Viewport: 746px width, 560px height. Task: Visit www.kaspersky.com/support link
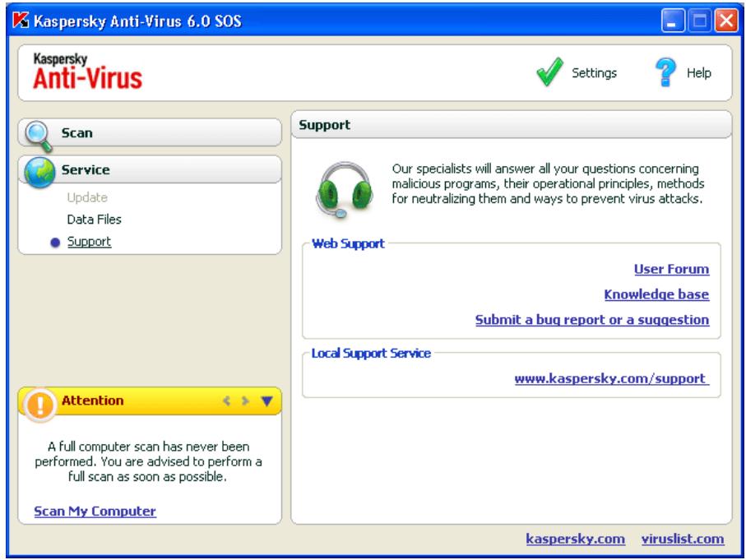click(x=612, y=379)
